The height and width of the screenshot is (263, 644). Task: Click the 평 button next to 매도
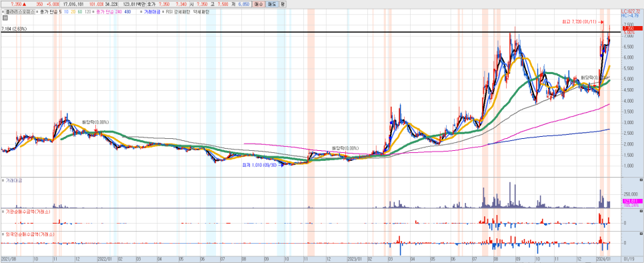coord(283,4)
